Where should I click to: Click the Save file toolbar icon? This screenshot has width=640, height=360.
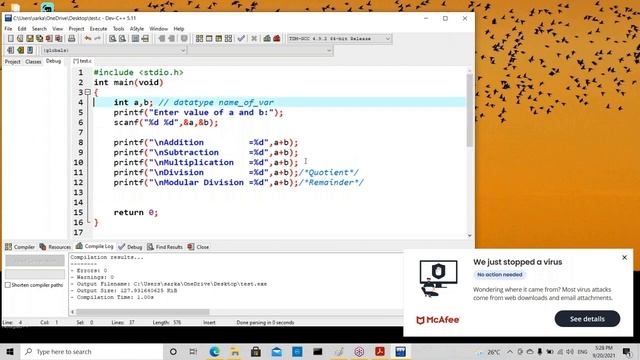coord(30,38)
